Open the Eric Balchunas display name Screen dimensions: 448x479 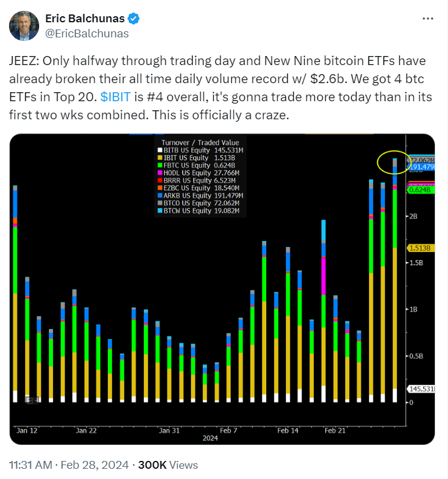point(85,19)
